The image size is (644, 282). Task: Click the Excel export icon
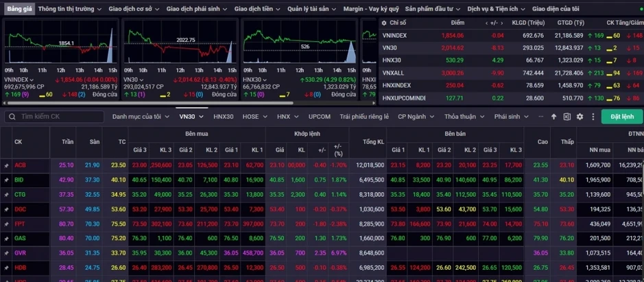[567, 117]
